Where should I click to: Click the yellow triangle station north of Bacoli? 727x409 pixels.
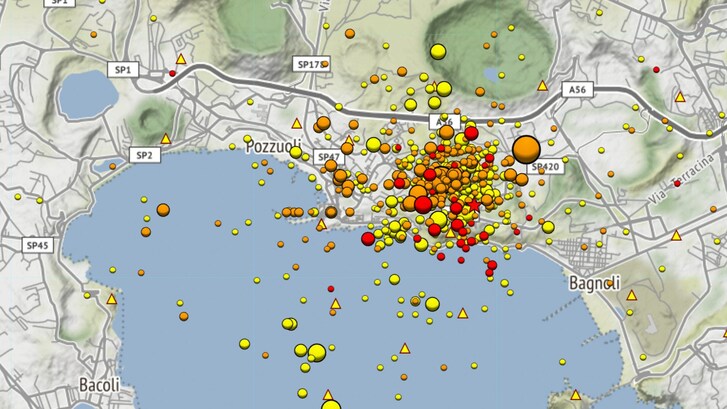112,299
